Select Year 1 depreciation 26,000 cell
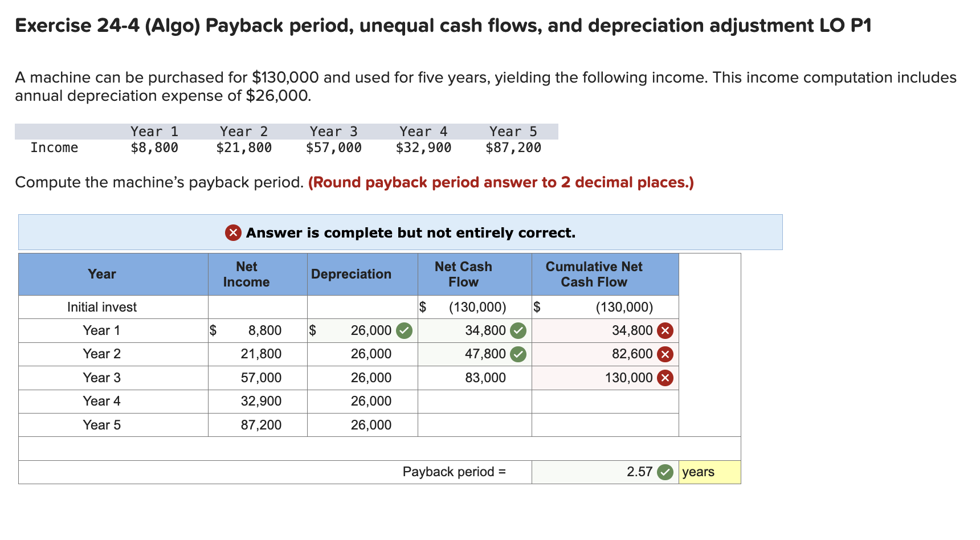Image resolution: width=980 pixels, height=540 pixels. (362, 330)
